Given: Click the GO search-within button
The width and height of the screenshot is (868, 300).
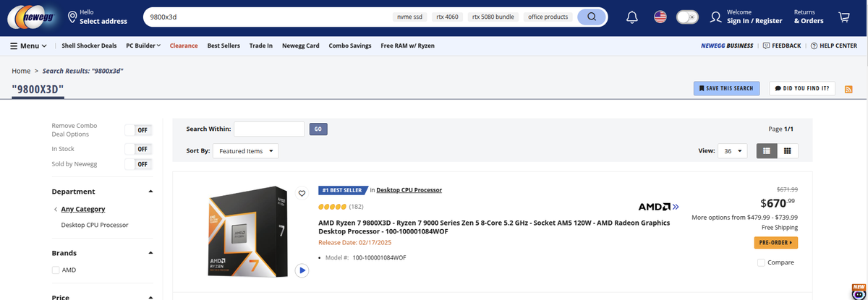Looking at the screenshot, I should [x=318, y=129].
